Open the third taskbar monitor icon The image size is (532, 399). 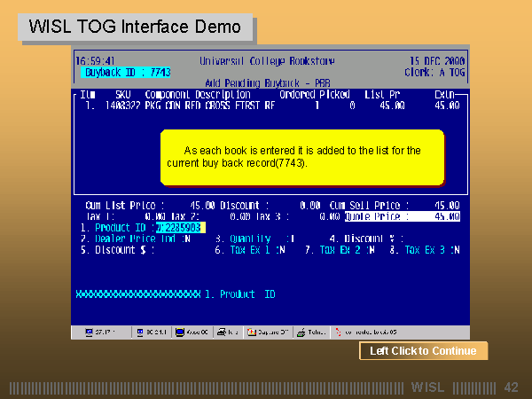tap(181, 332)
